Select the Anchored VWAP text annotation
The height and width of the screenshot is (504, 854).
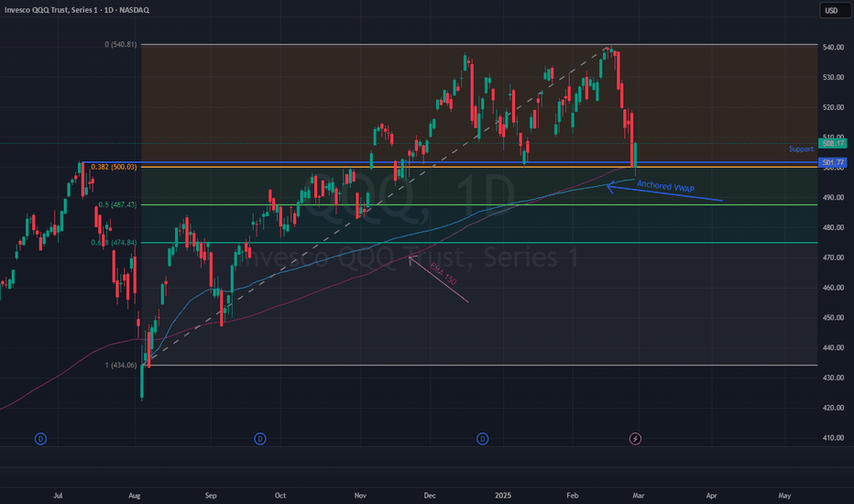pyautogui.click(x=665, y=186)
